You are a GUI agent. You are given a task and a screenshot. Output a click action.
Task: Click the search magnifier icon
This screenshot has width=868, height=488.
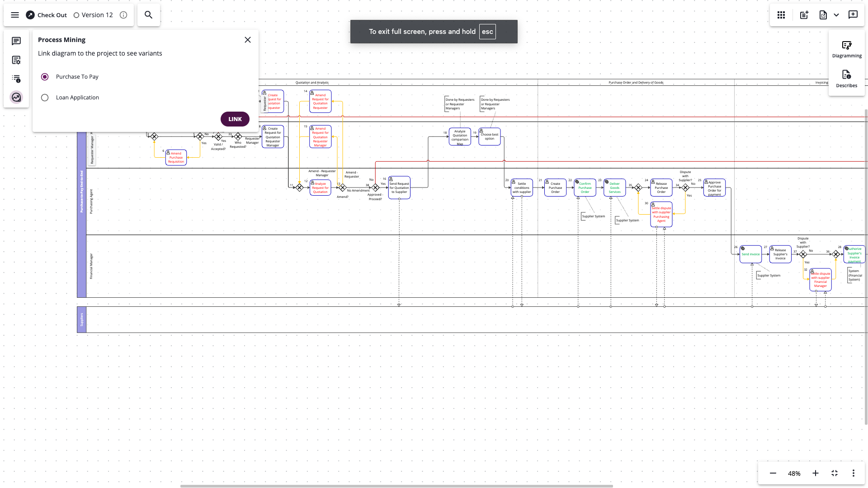pos(148,15)
